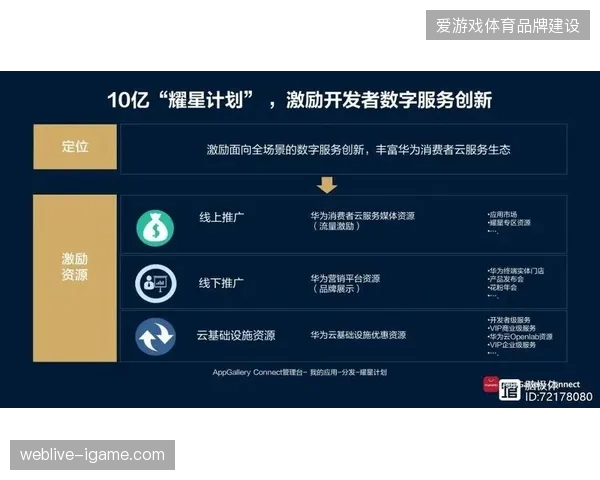
Task: Click the 线上推广 label
Action: 222,217
